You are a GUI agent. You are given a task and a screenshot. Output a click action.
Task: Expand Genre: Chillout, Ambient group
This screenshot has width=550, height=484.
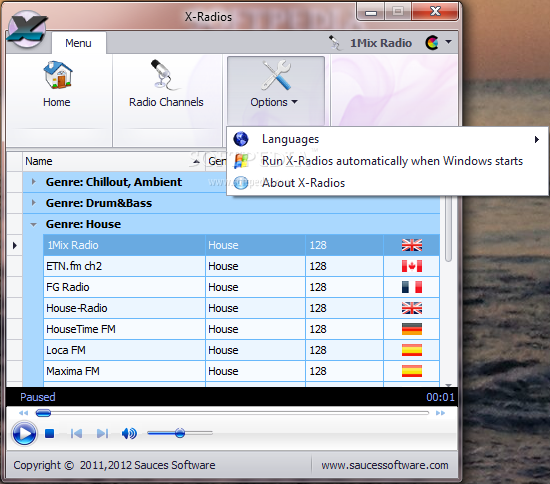pyautogui.click(x=34, y=182)
